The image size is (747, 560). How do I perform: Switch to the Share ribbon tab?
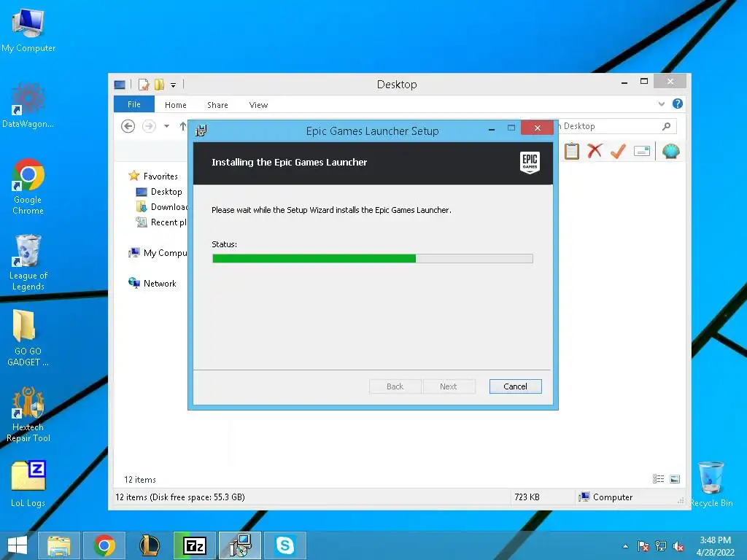(217, 105)
